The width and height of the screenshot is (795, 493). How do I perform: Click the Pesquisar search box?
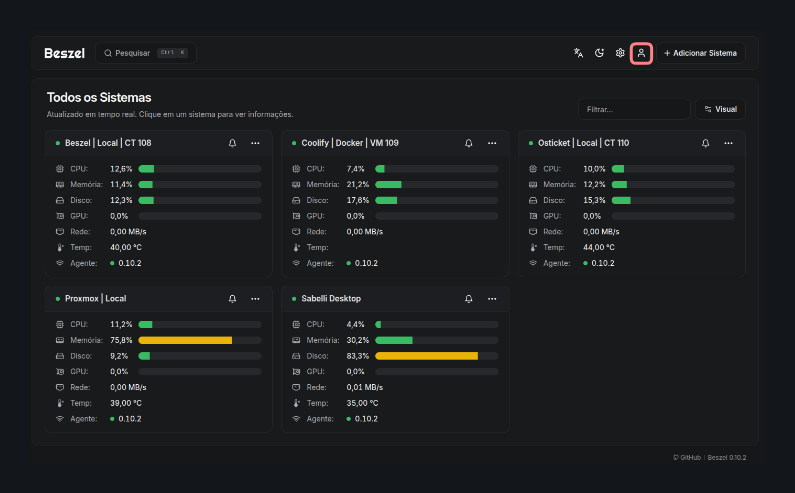click(x=146, y=53)
